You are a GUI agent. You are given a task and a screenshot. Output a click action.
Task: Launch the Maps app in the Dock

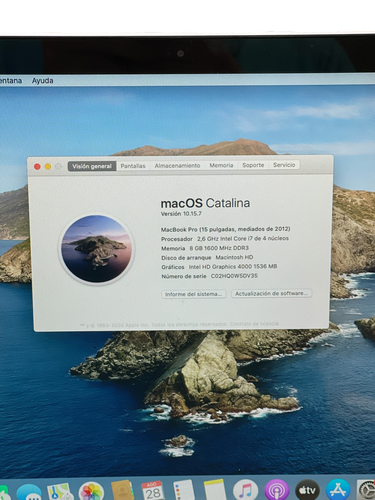(x=60, y=492)
